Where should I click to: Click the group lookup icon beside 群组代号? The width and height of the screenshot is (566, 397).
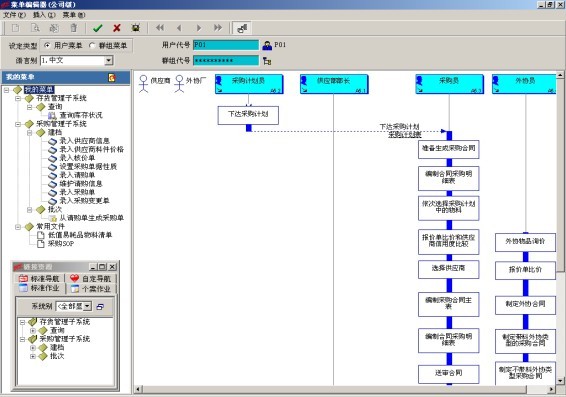pyautogui.click(x=267, y=61)
